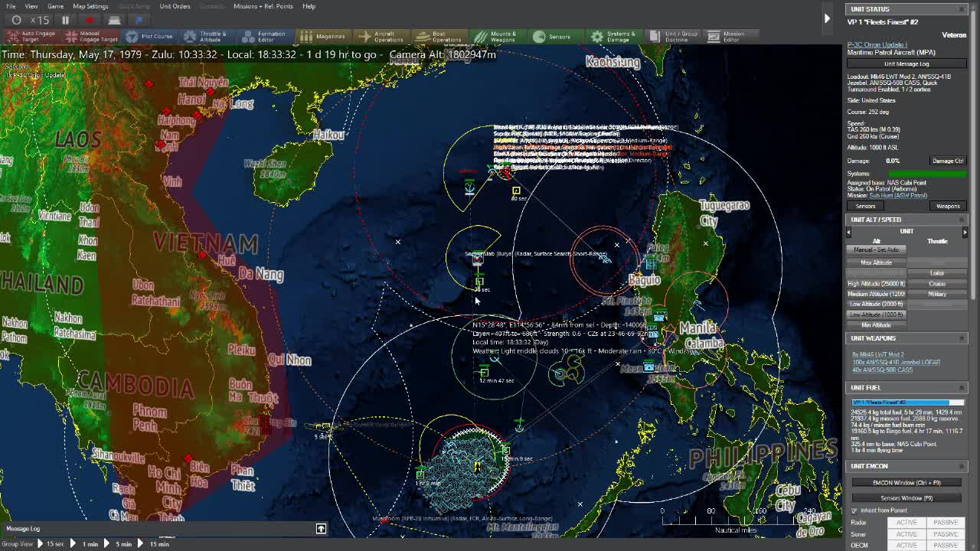Set Radar to ACTIVE
The width and height of the screenshot is (980, 551).
coord(906,523)
